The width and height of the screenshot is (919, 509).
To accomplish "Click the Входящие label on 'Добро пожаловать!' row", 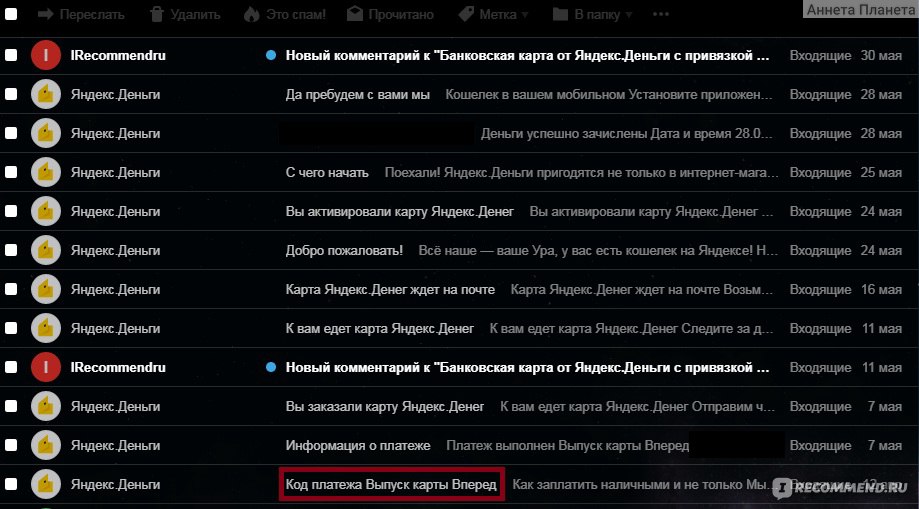I will click(x=820, y=250).
